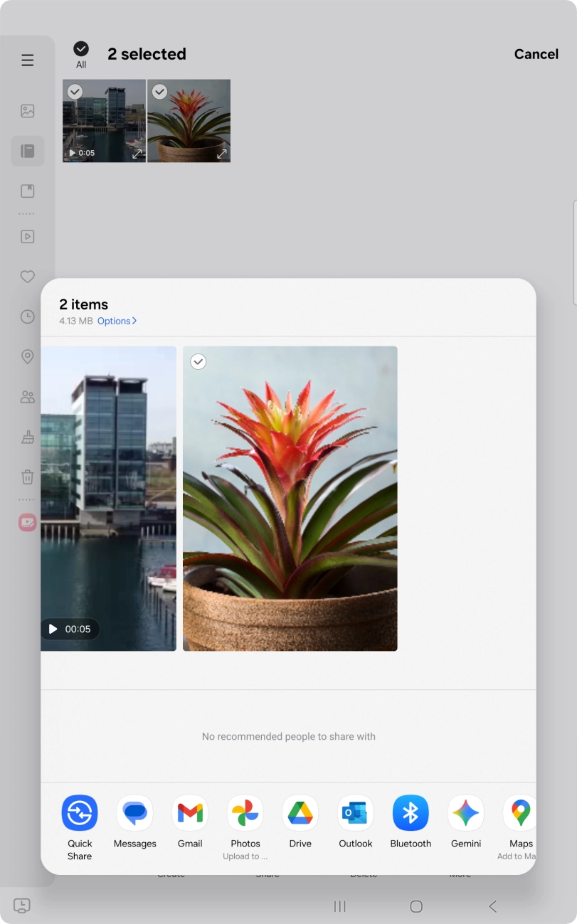Screen dimensions: 577x924
Task: Open the Trash in sidebar
Action: (x=28, y=477)
